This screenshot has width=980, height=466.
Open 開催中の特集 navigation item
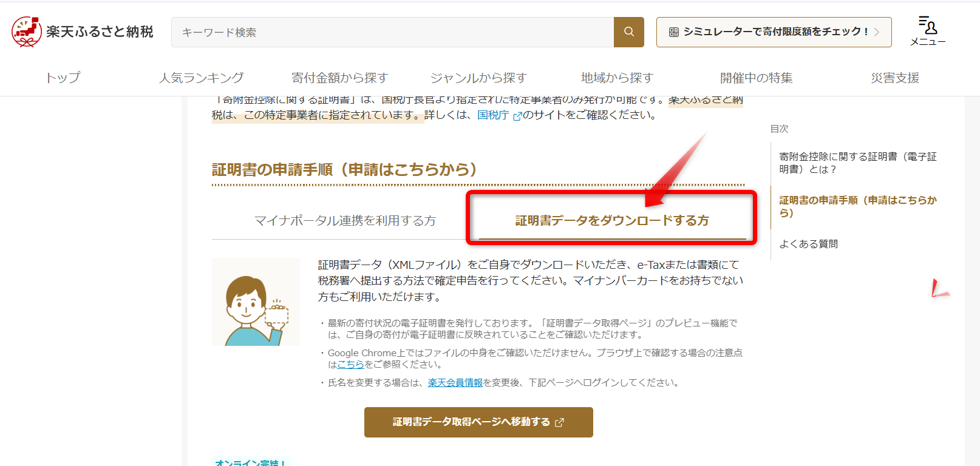point(756,78)
